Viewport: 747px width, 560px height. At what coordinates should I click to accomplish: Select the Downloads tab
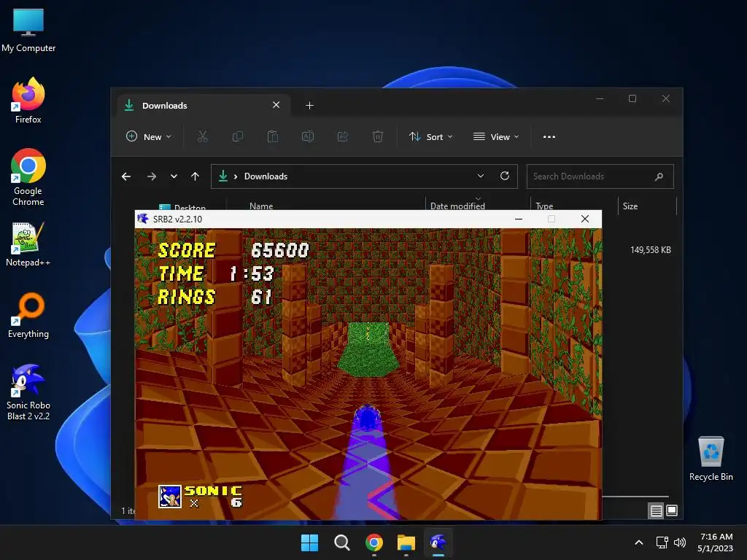(x=204, y=105)
